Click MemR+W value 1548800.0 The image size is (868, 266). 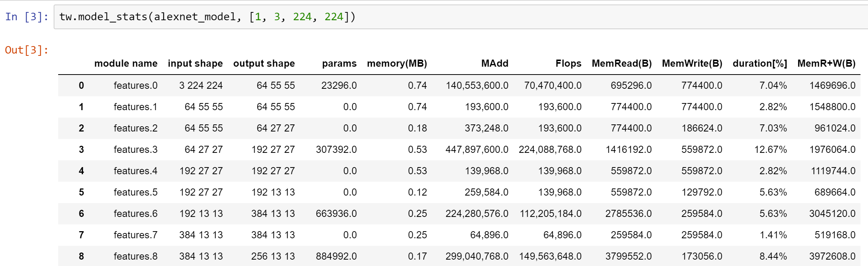tap(832, 107)
